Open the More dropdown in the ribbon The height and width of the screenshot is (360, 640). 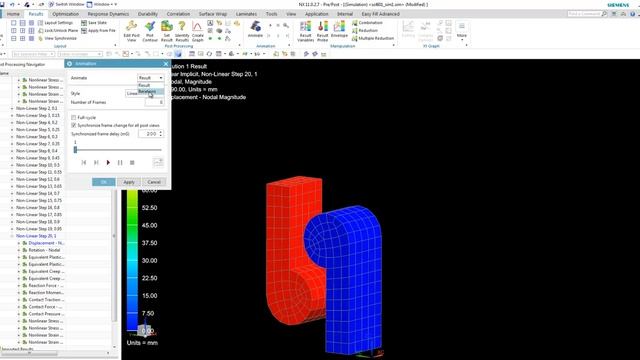pyautogui.click(x=462, y=30)
